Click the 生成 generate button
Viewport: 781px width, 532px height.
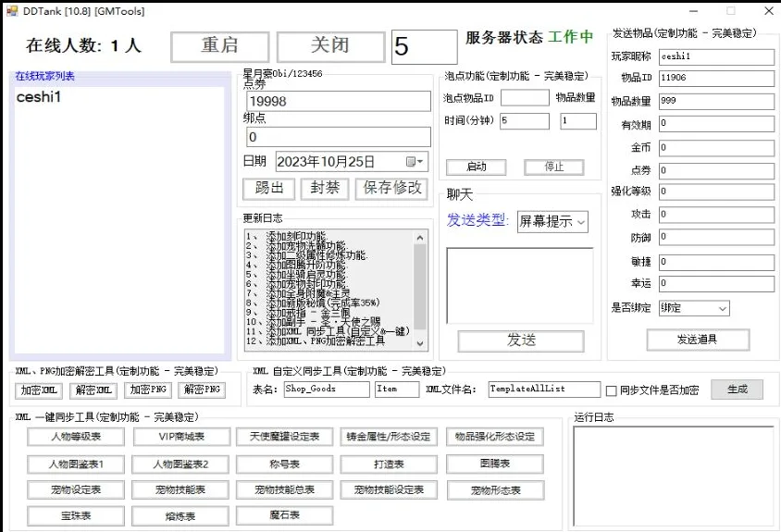click(738, 389)
